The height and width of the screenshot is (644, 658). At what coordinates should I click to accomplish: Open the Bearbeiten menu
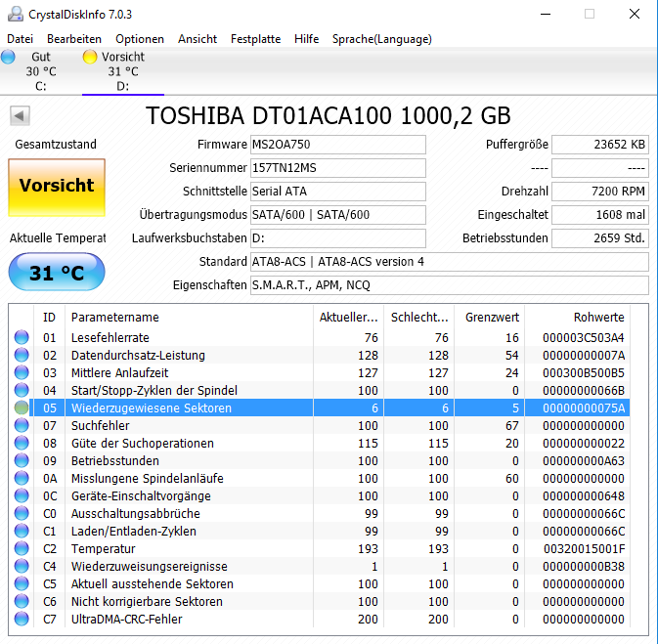[x=74, y=39]
